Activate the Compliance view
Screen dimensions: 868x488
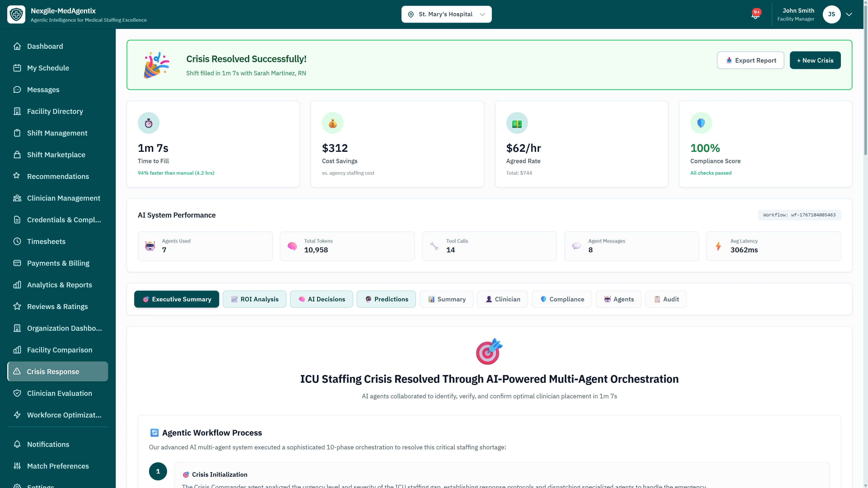coord(561,299)
